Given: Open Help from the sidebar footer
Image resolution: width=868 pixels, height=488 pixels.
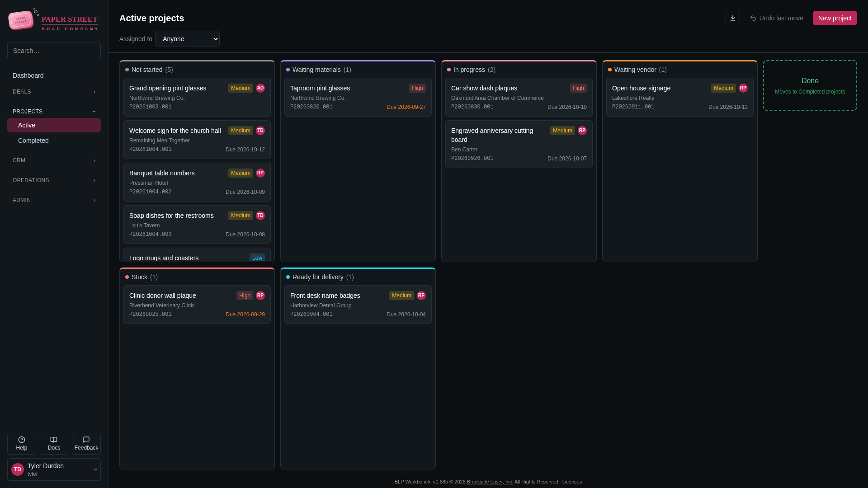Looking at the screenshot, I should (22, 443).
